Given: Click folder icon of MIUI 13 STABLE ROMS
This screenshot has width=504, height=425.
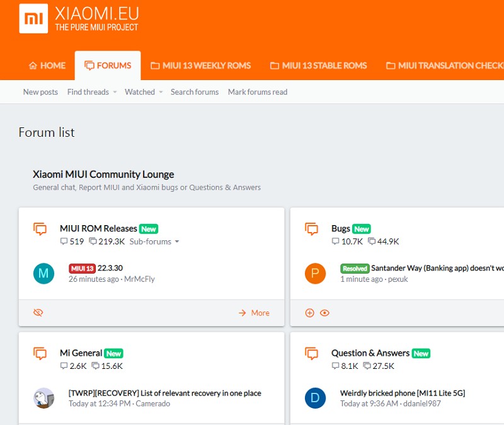Looking at the screenshot, I should [x=275, y=66].
